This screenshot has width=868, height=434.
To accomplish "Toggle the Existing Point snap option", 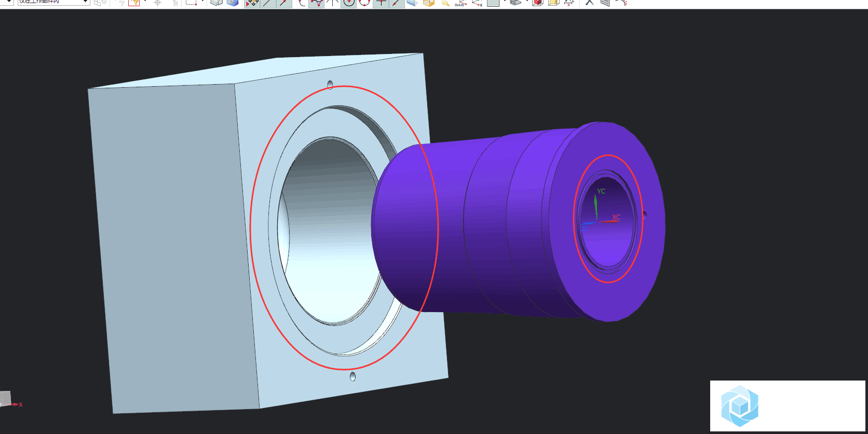I will pos(381,3).
